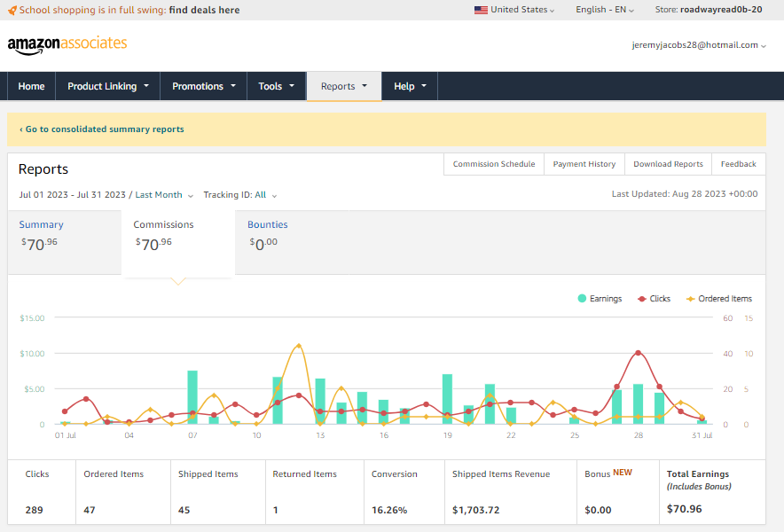Expand the Promotions menu

click(x=203, y=86)
